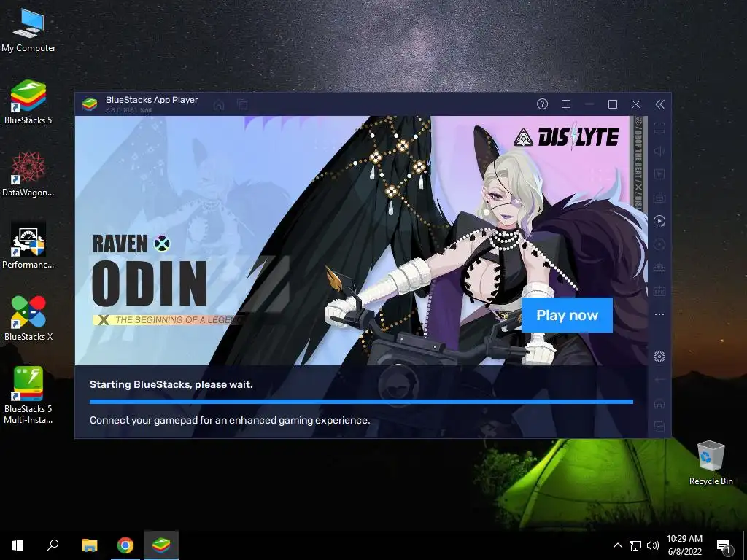Select BlueStacks 5 desktop shortcut
The image size is (747, 560).
pyautogui.click(x=28, y=102)
